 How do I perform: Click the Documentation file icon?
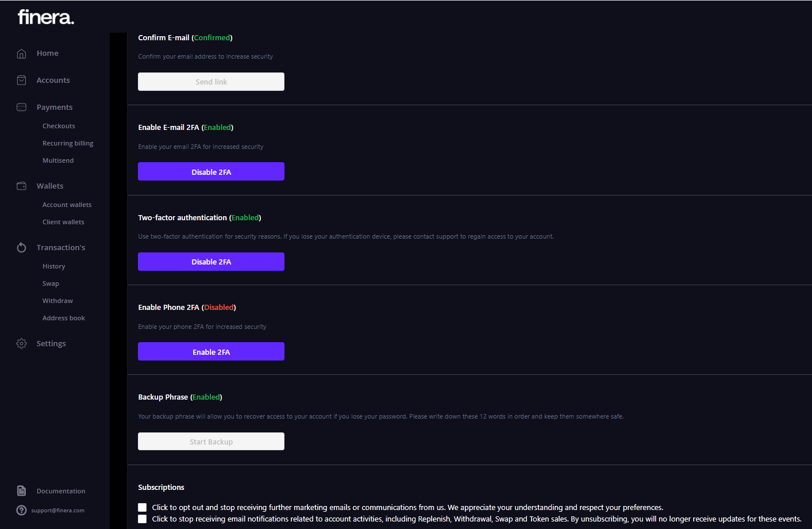[x=22, y=491]
